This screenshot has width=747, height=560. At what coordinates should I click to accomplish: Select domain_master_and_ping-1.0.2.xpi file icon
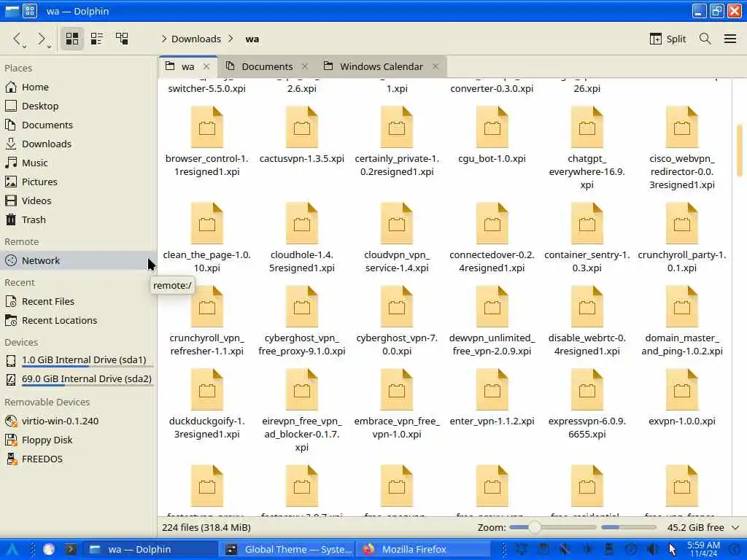point(682,307)
